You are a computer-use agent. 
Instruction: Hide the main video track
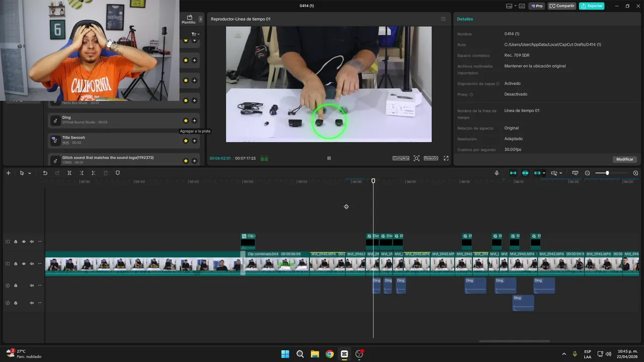(x=24, y=264)
